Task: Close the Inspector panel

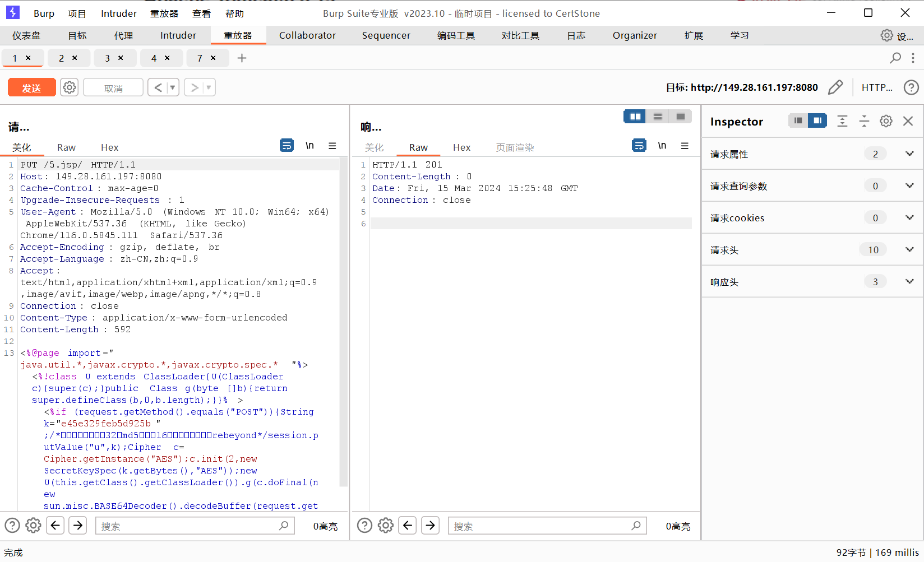Action: pyautogui.click(x=908, y=121)
